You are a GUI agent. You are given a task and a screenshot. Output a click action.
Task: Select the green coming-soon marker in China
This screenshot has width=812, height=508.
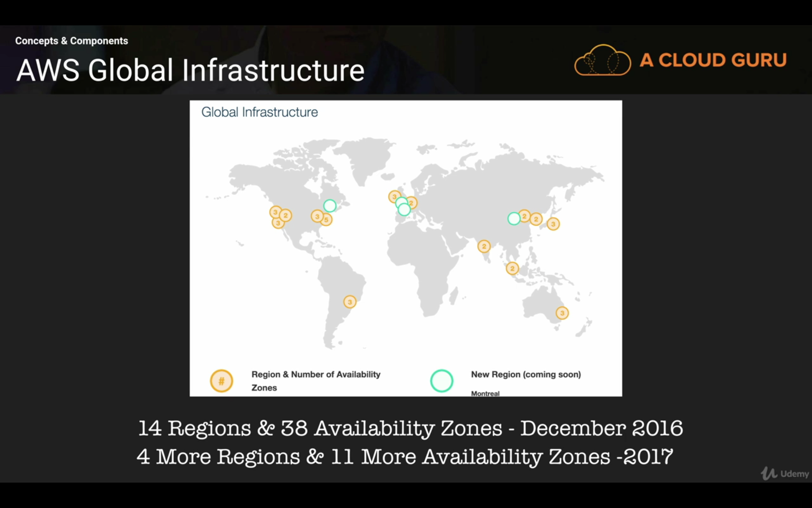pyautogui.click(x=514, y=218)
